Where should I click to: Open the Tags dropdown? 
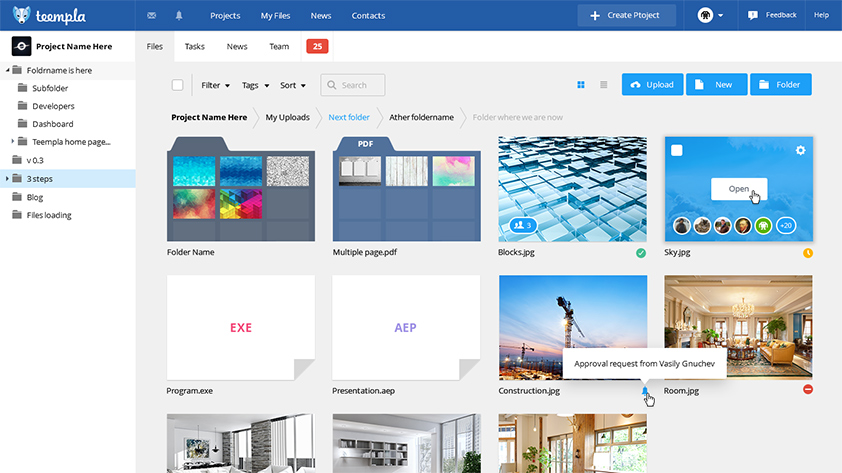click(x=255, y=85)
